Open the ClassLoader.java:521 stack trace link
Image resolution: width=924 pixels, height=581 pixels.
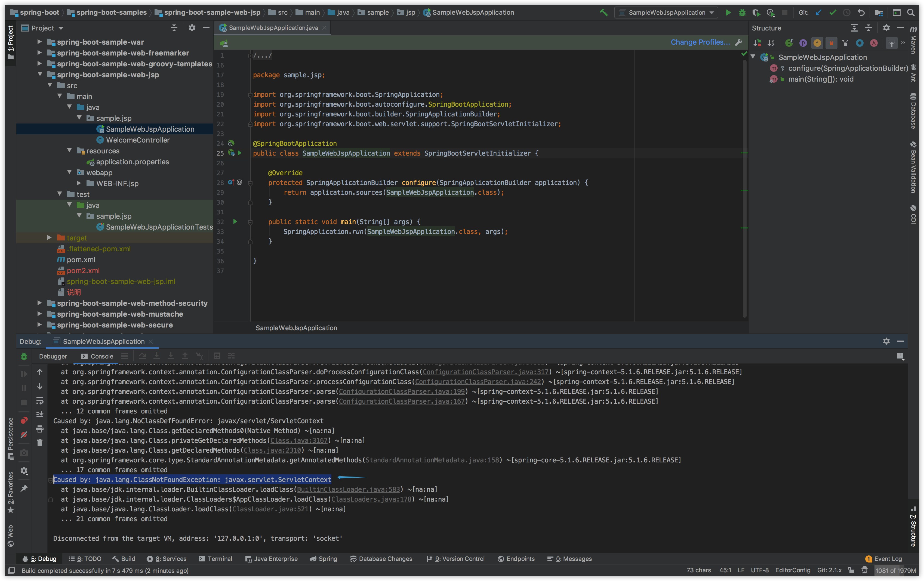coord(270,509)
